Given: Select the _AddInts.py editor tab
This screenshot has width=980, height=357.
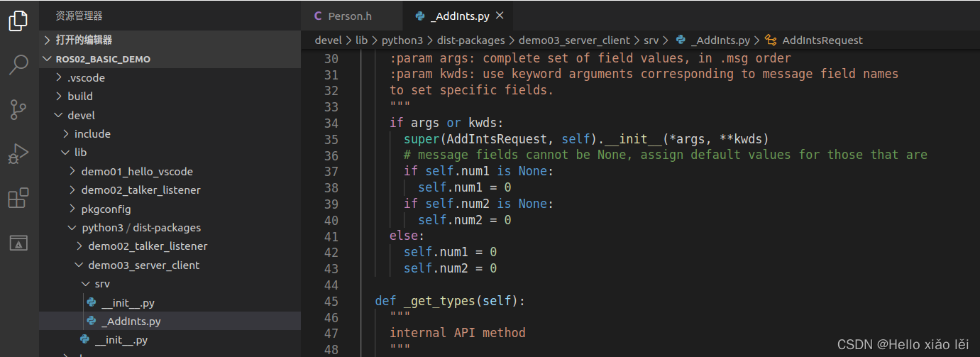Looking at the screenshot, I should point(457,16).
